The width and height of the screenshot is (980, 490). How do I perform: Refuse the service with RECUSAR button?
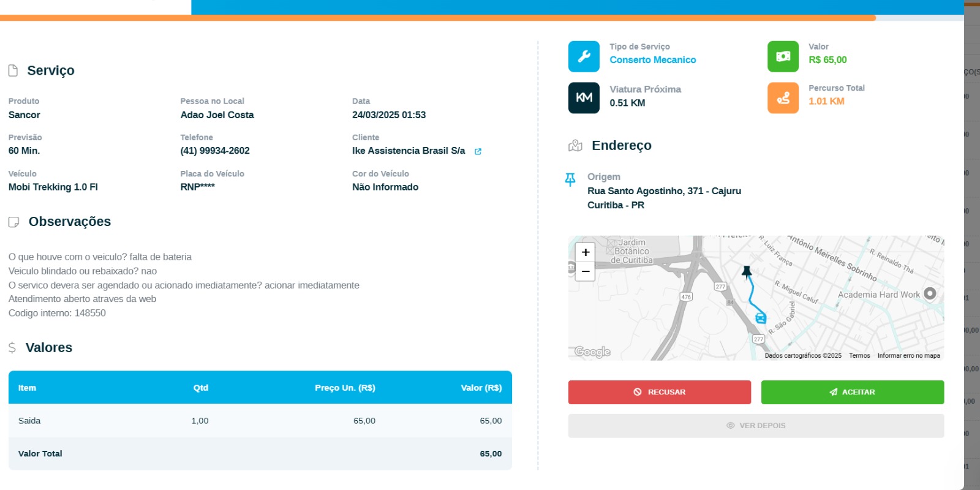(659, 392)
